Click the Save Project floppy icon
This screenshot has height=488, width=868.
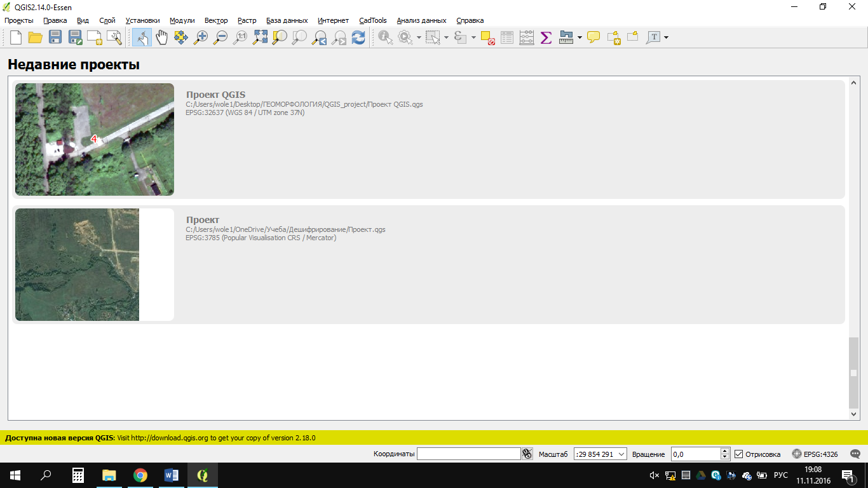coord(55,37)
